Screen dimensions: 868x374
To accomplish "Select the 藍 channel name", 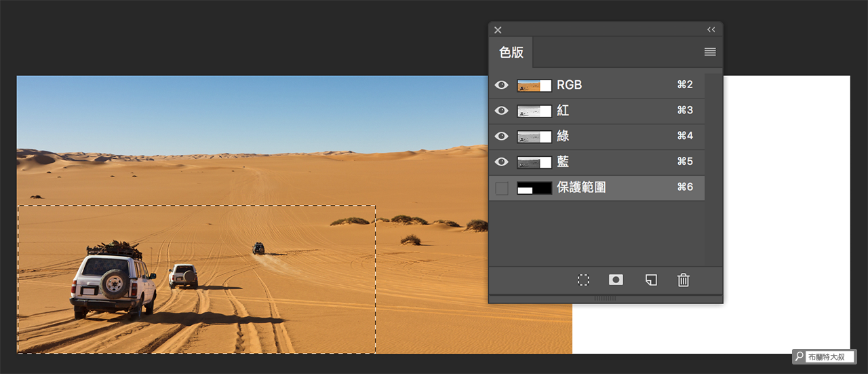I will click(563, 162).
